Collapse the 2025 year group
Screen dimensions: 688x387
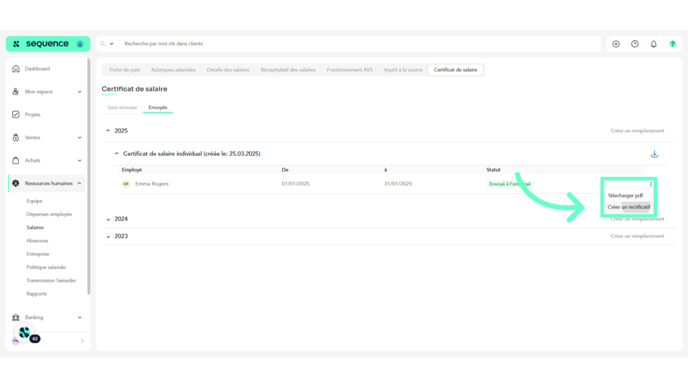[108, 131]
